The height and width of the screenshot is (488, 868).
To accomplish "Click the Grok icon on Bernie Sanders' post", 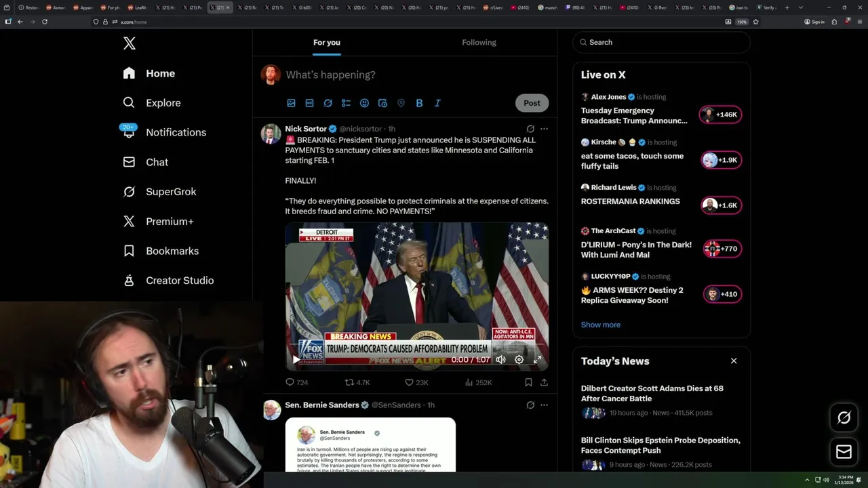I will pos(530,405).
